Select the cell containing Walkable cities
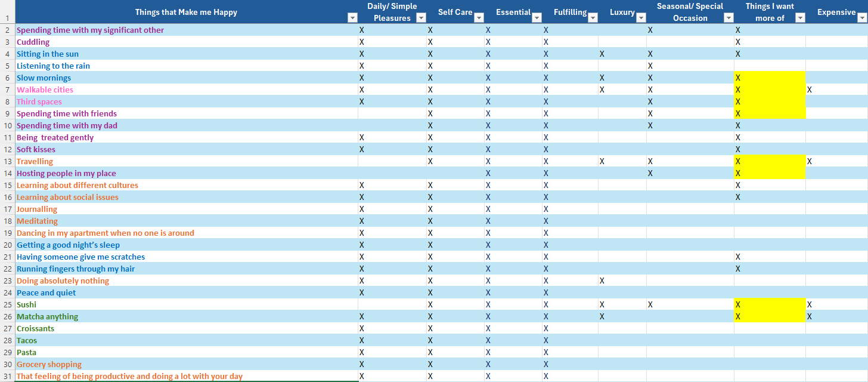 click(45, 90)
